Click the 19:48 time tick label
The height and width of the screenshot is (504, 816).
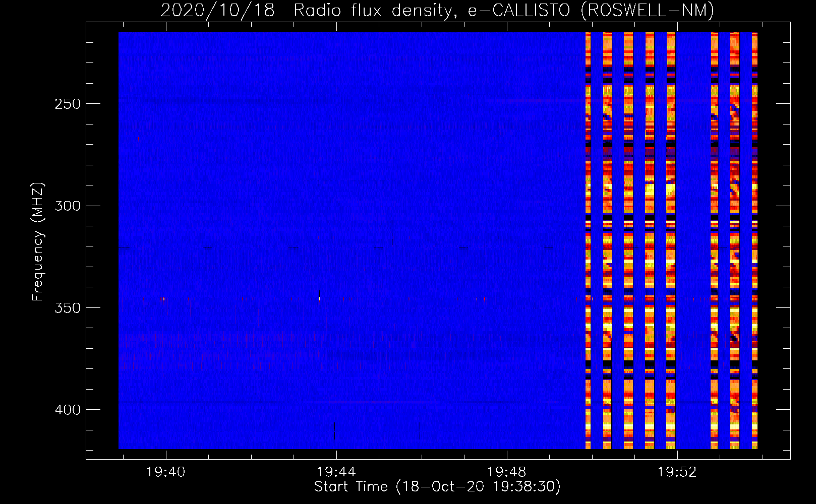pyautogui.click(x=506, y=472)
